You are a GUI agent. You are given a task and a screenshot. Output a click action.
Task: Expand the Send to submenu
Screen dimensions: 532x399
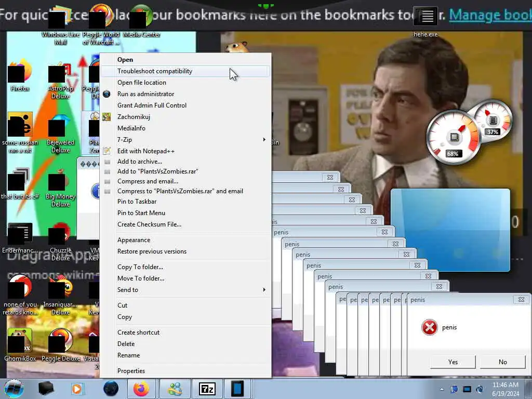tap(185, 290)
